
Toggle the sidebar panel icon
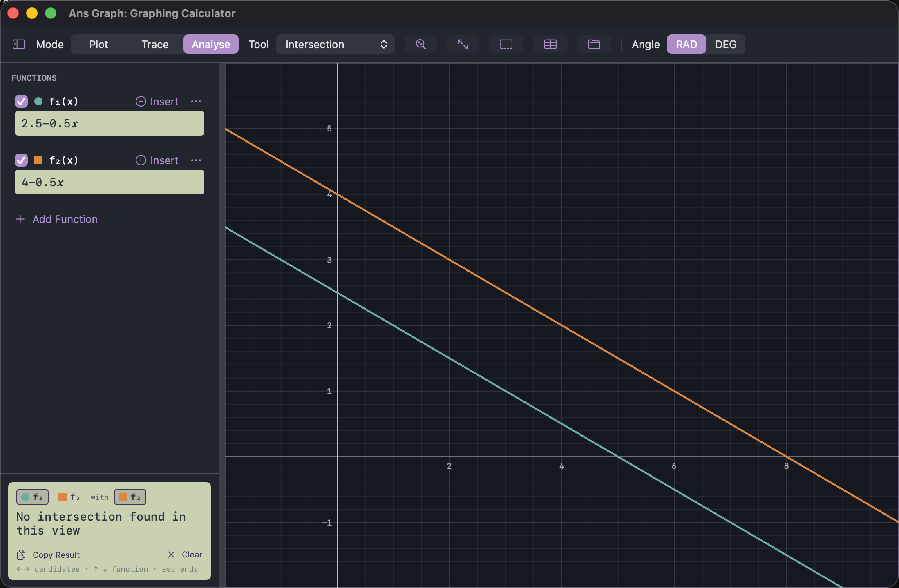tap(19, 44)
